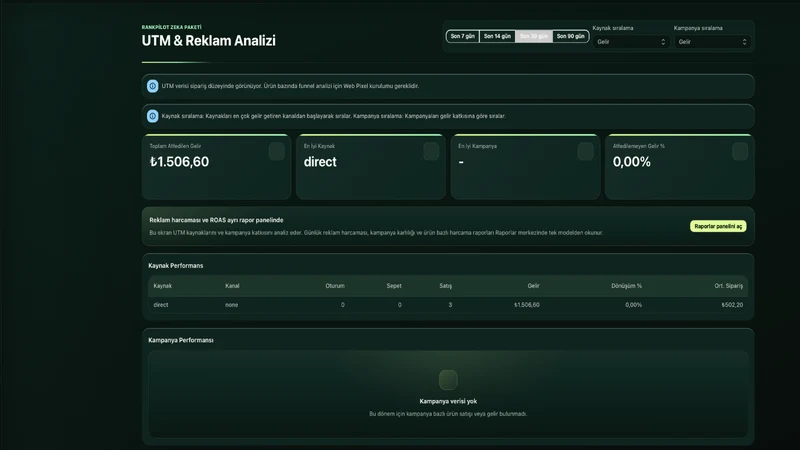Switch to Son 90 gün range
This screenshot has height=450, width=800.
click(x=570, y=36)
